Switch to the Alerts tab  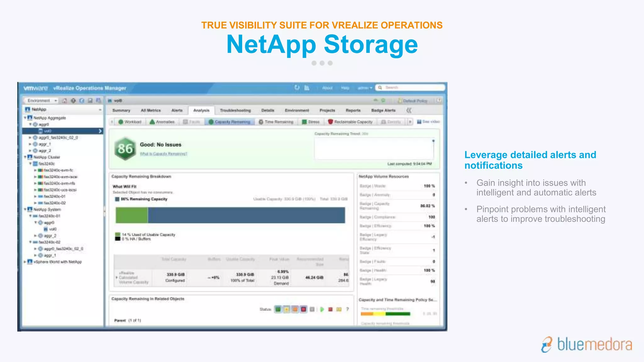tap(177, 111)
